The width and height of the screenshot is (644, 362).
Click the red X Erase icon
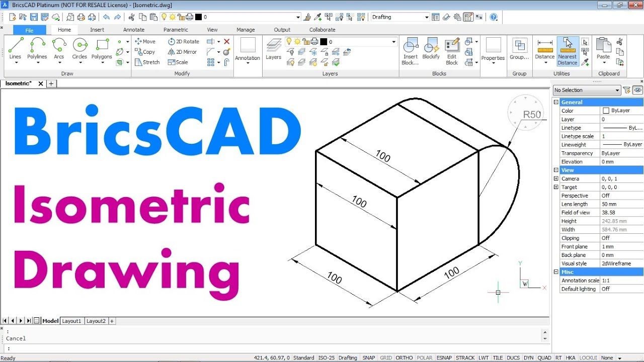227,42
